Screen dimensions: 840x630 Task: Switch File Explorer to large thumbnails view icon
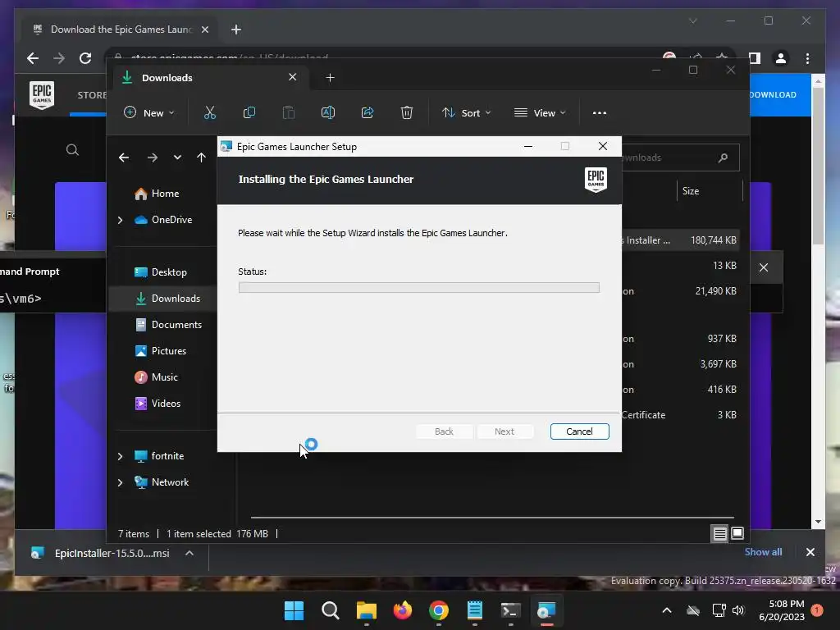tap(737, 533)
